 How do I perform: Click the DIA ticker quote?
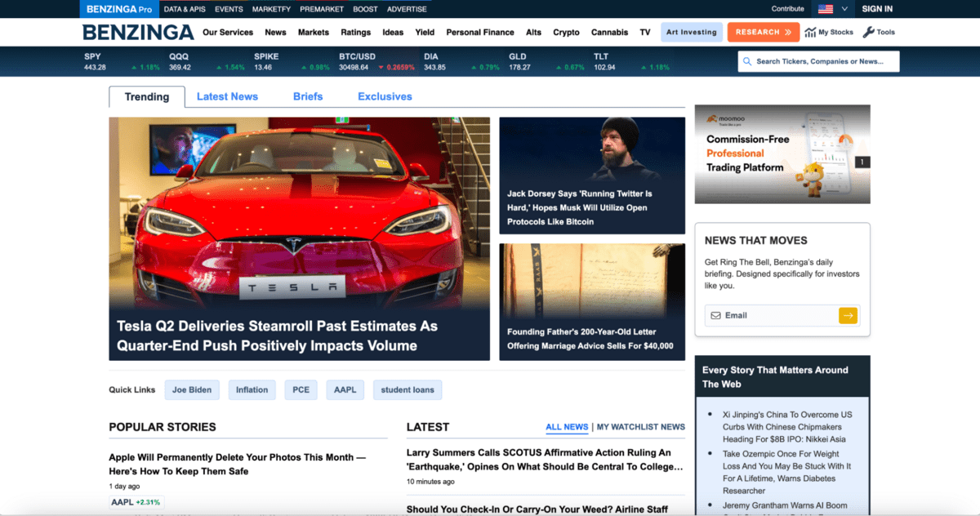[x=461, y=62]
